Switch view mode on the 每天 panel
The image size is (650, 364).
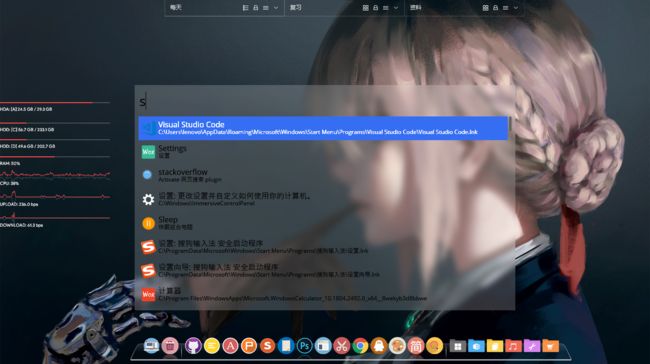point(245,8)
